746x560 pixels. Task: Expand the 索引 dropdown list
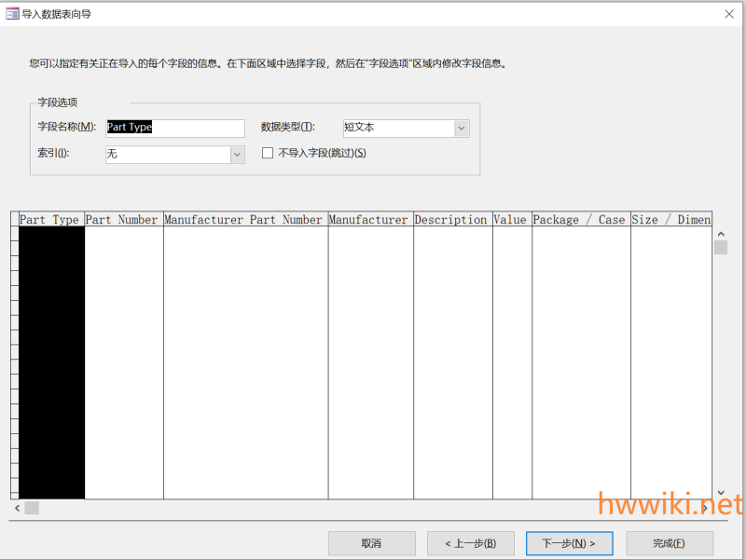pyautogui.click(x=237, y=155)
